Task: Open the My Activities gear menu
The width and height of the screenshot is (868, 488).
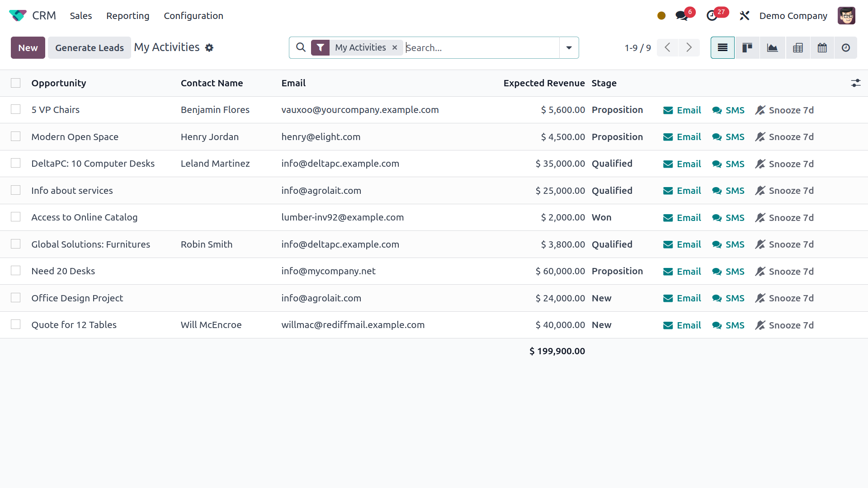Action: pyautogui.click(x=209, y=47)
